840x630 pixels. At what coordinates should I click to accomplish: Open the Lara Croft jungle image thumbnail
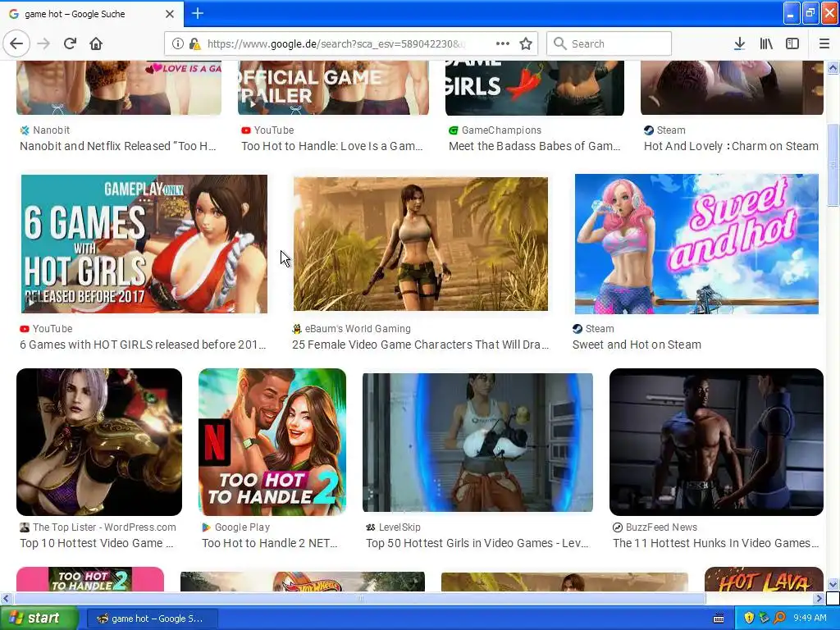pos(421,244)
